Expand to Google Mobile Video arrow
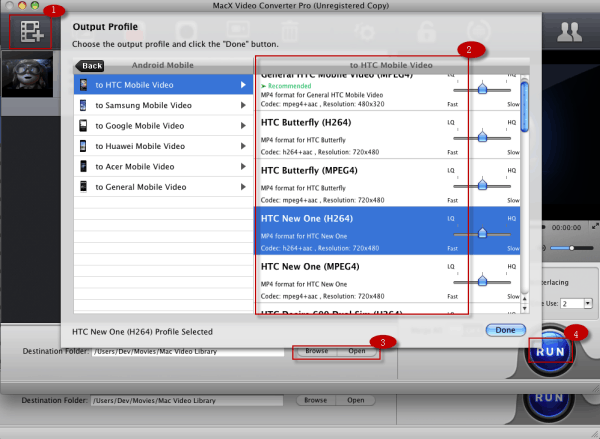 [243, 126]
